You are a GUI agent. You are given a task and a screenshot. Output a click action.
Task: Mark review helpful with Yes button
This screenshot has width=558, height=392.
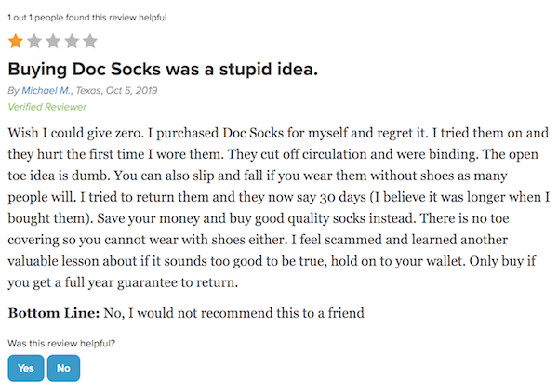[26, 368]
